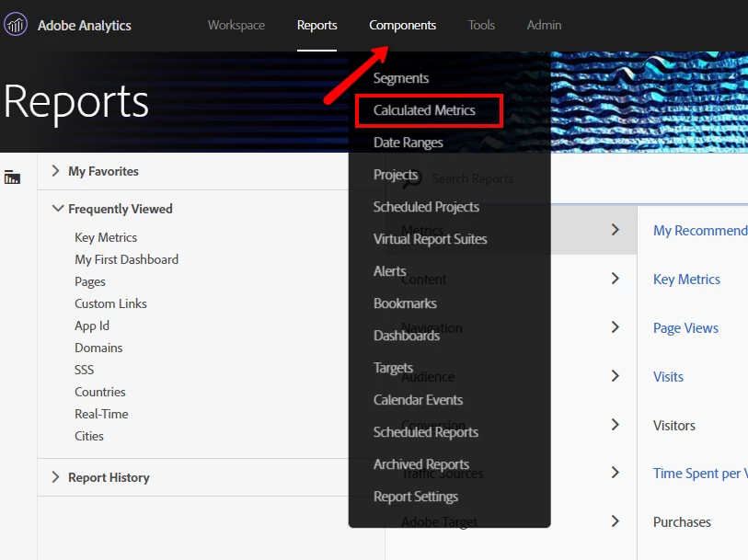Click the Adobe Analytics logo icon
This screenshot has width=748, height=560.
(16, 25)
